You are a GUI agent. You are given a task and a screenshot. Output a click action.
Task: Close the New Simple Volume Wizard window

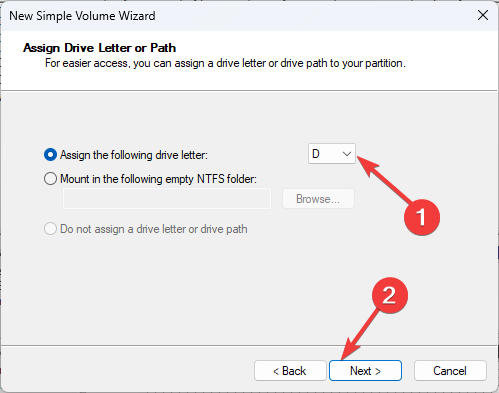coord(483,15)
